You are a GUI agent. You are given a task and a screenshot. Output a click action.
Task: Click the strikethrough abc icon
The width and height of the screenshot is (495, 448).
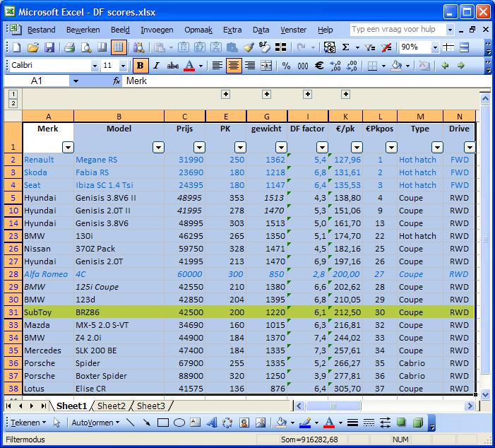(173, 66)
